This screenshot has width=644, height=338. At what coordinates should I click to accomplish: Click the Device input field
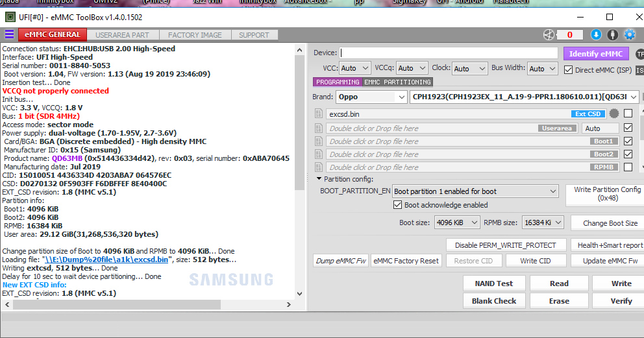click(449, 53)
